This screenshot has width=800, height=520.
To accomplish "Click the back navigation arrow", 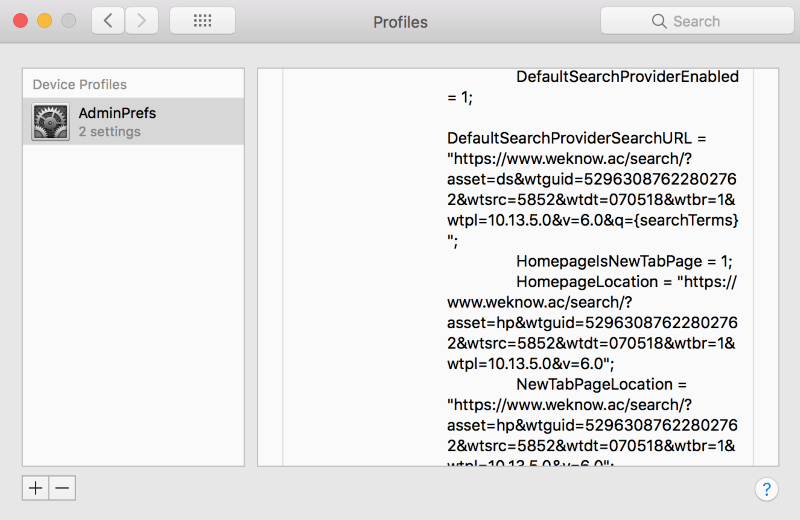I will pos(108,21).
